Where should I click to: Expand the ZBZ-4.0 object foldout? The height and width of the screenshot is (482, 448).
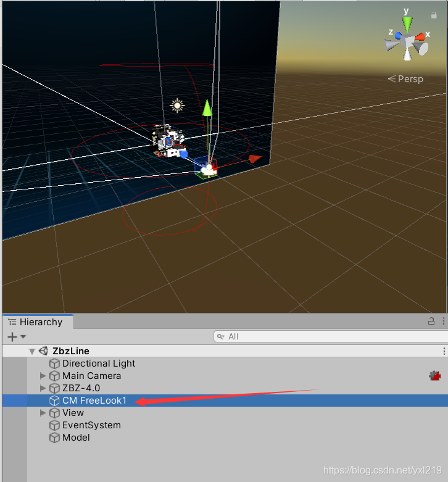pos(43,388)
